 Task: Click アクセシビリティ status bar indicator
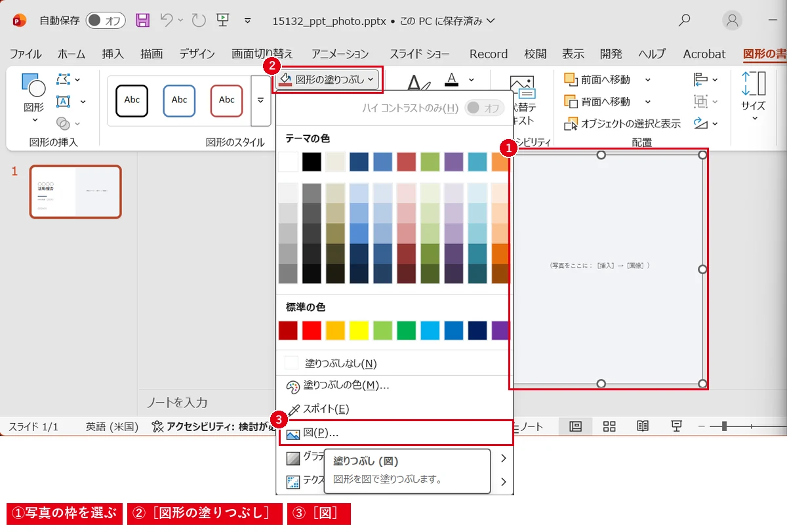213,427
